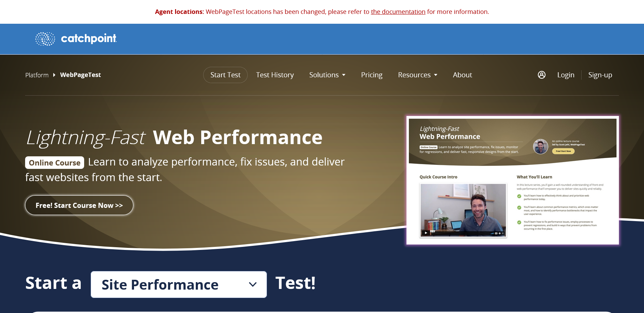
Task: Click the Catchpoint logo in header
Action: 76,39
